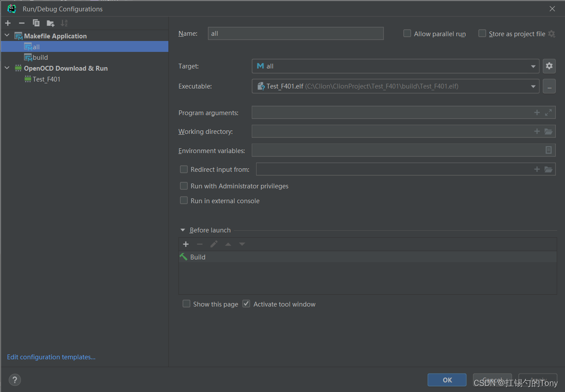
Task: Create a new configuration folder
Action: (51, 23)
